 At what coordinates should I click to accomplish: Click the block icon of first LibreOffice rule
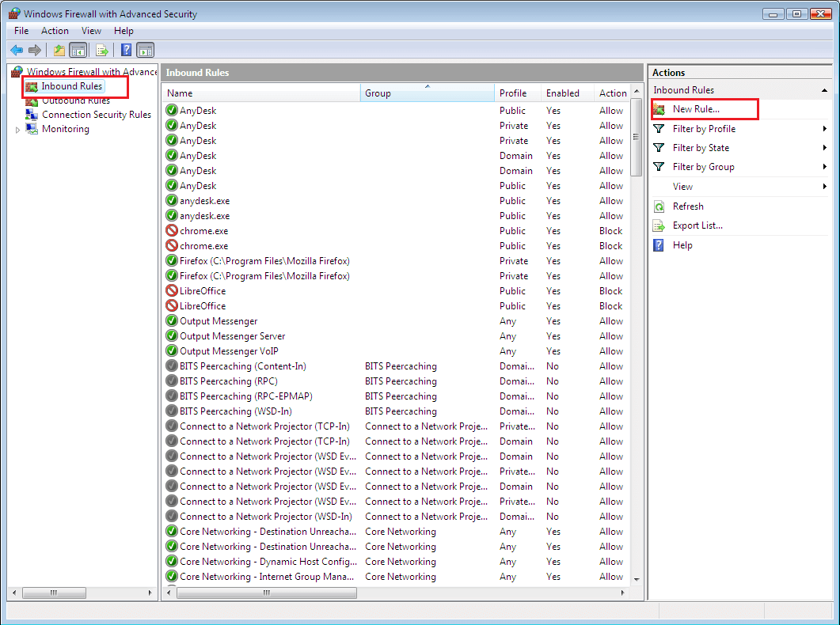tap(172, 290)
